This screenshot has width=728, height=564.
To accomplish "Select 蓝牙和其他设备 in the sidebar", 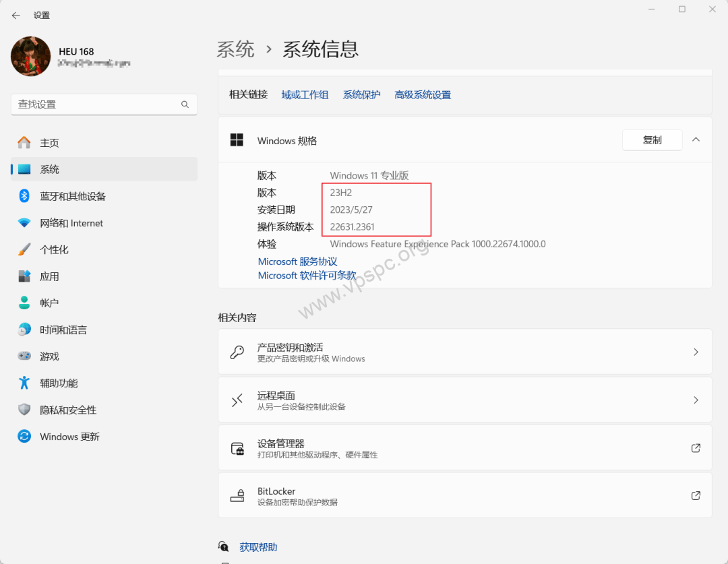I will (104, 196).
